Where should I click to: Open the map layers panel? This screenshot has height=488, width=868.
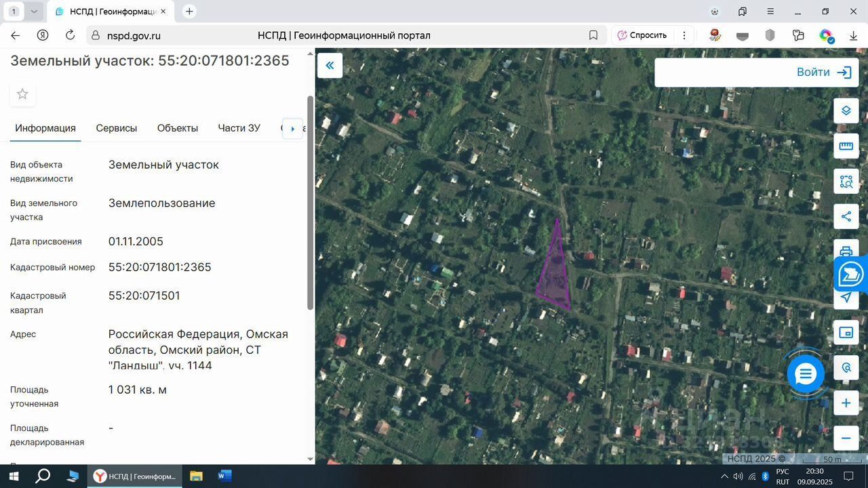click(846, 110)
